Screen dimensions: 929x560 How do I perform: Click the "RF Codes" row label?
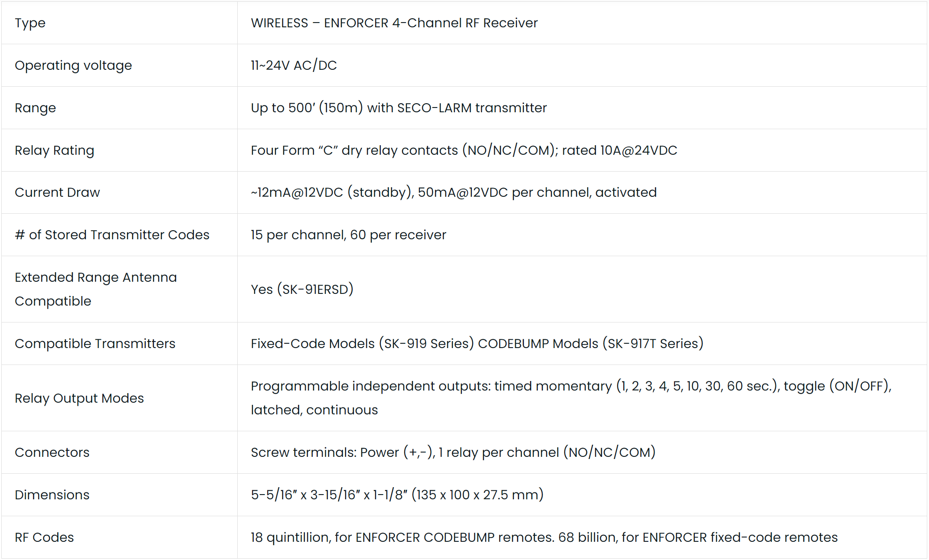tap(44, 537)
